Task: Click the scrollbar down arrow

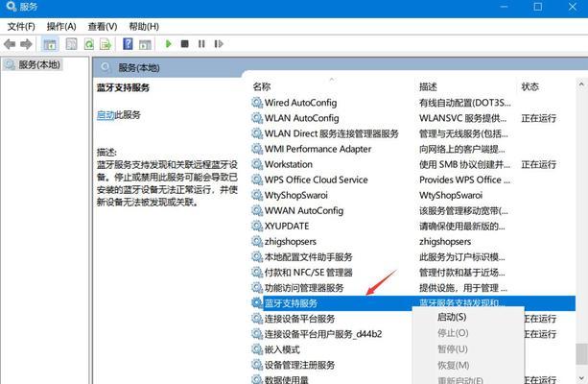Action: pyautogui.click(x=581, y=377)
